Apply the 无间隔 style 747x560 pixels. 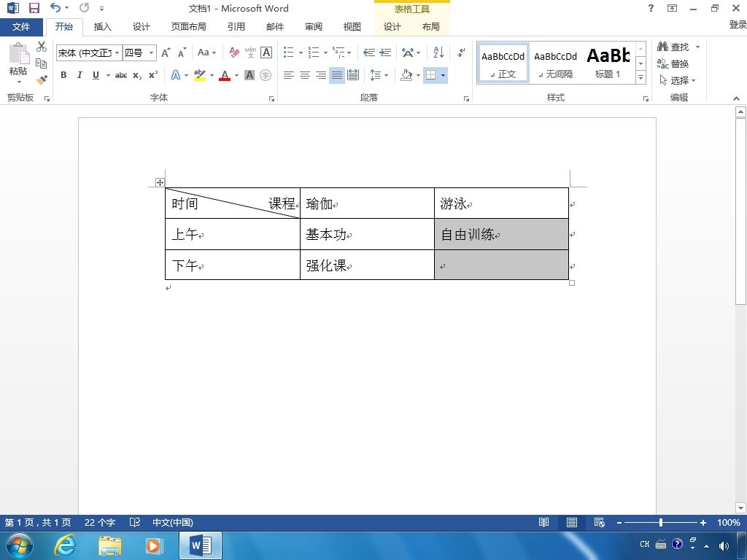(x=555, y=63)
